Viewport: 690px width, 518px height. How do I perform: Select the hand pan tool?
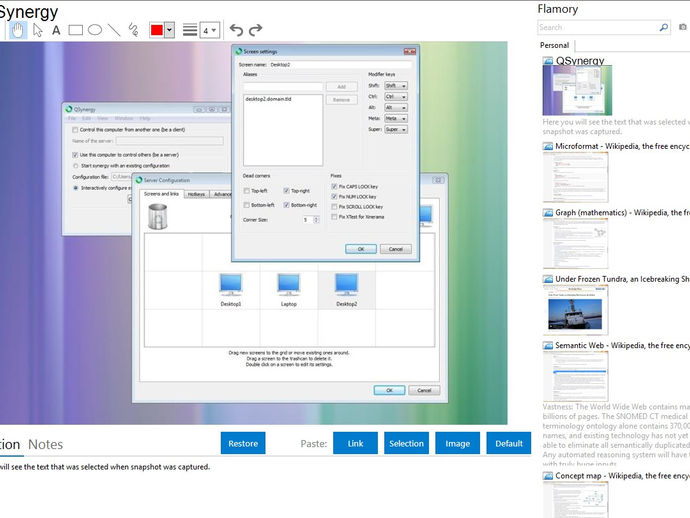click(18, 30)
